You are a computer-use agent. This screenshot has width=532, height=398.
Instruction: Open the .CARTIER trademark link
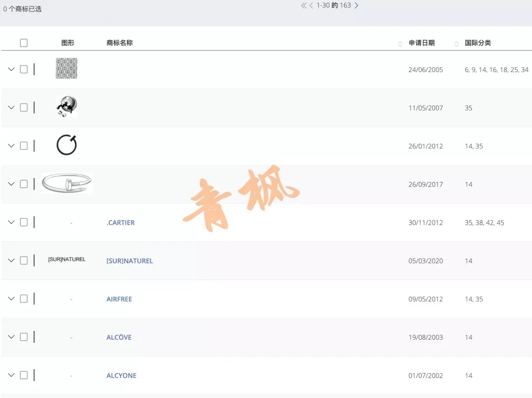(121, 223)
